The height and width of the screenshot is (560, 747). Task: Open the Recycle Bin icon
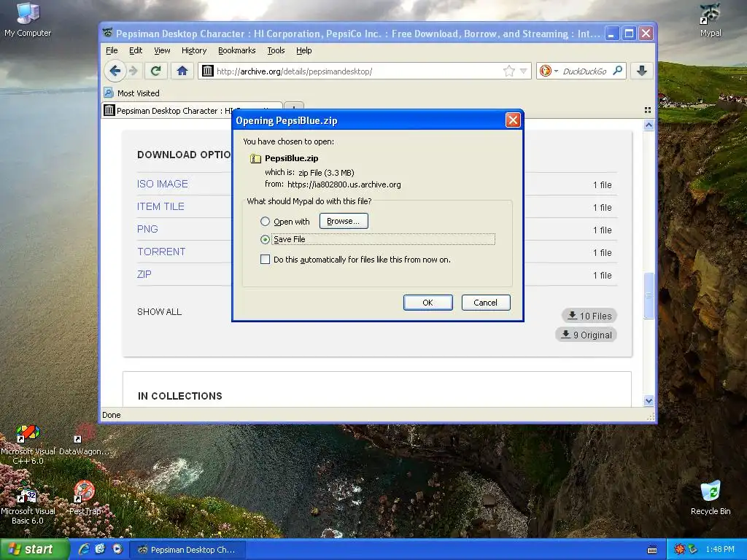coord(711,498)
